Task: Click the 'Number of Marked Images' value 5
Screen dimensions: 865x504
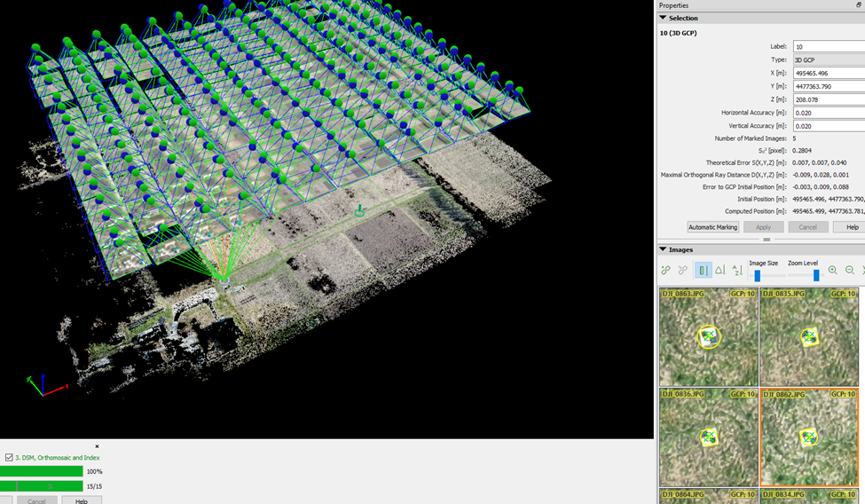Action: point(794,138)
